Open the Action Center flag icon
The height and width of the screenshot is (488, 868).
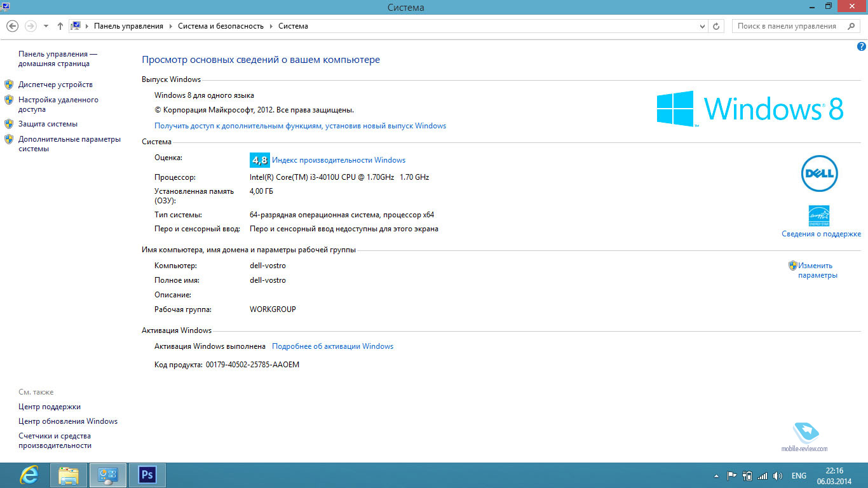[731, 475]
